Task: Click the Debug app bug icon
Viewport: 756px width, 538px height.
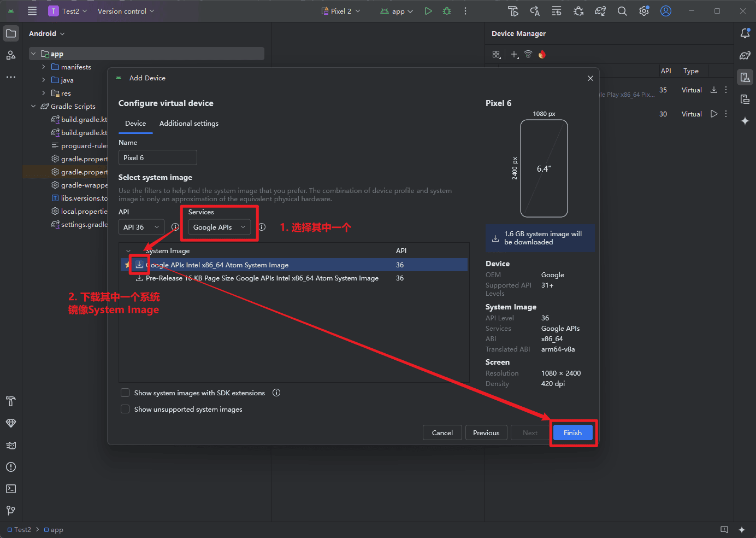Action: click(447, 11)
